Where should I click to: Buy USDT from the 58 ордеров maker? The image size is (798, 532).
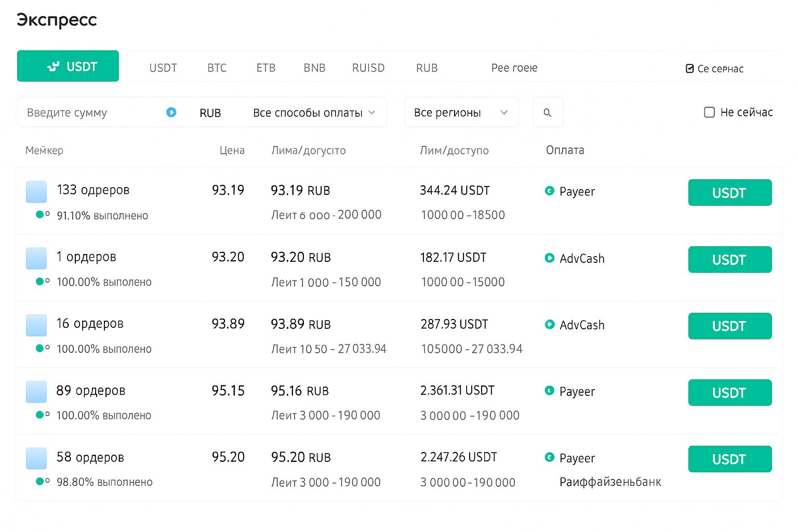(x=730, y=459)
